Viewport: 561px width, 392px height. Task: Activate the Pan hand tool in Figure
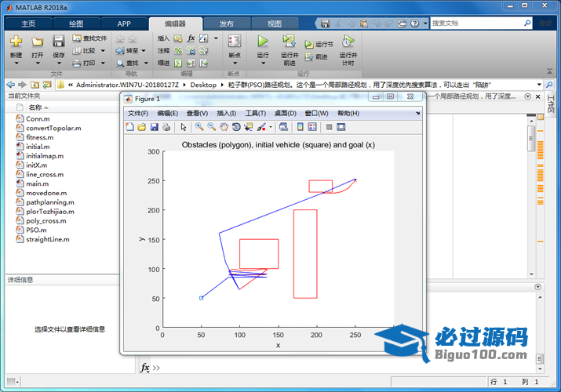coord(224,127)
